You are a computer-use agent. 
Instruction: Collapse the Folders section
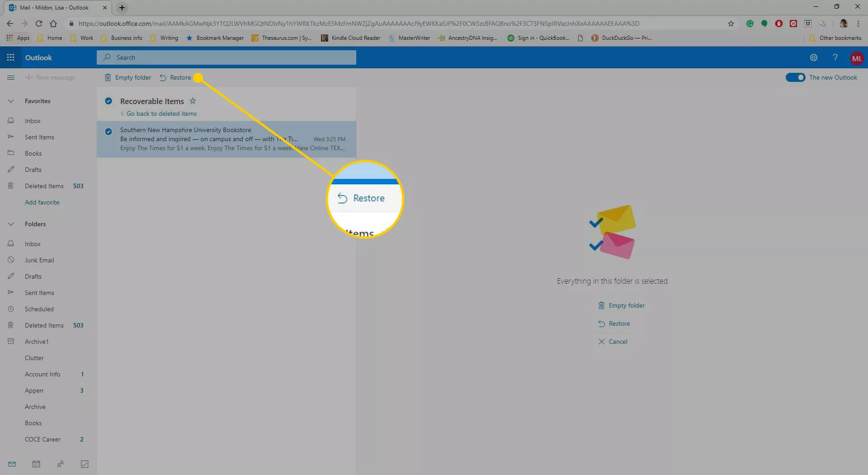(x=11, y=224)
